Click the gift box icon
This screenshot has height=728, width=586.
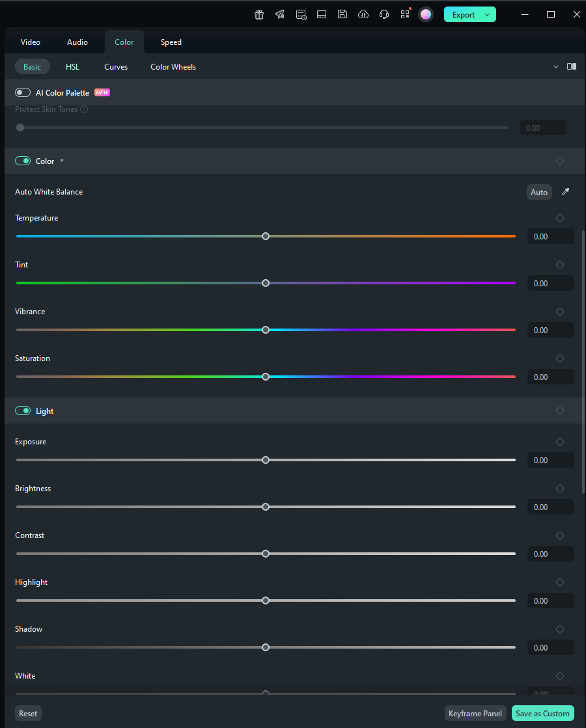click(x=259, y=14)
